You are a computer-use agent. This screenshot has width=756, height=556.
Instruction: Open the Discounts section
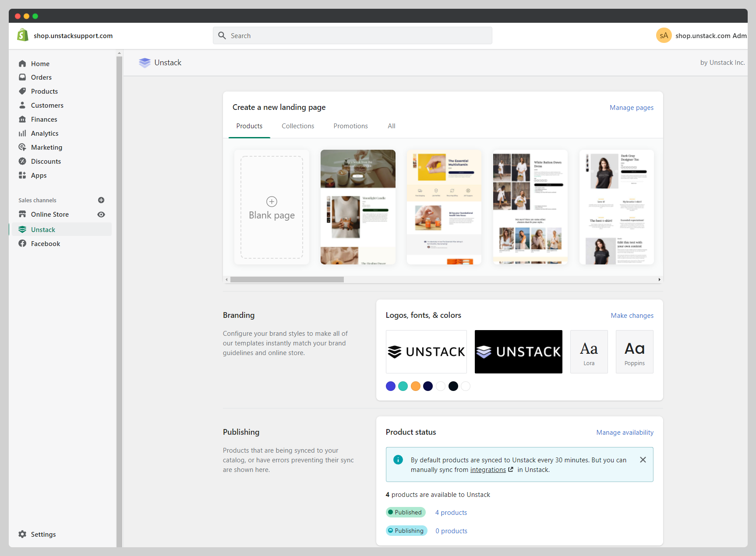point(46,161)
